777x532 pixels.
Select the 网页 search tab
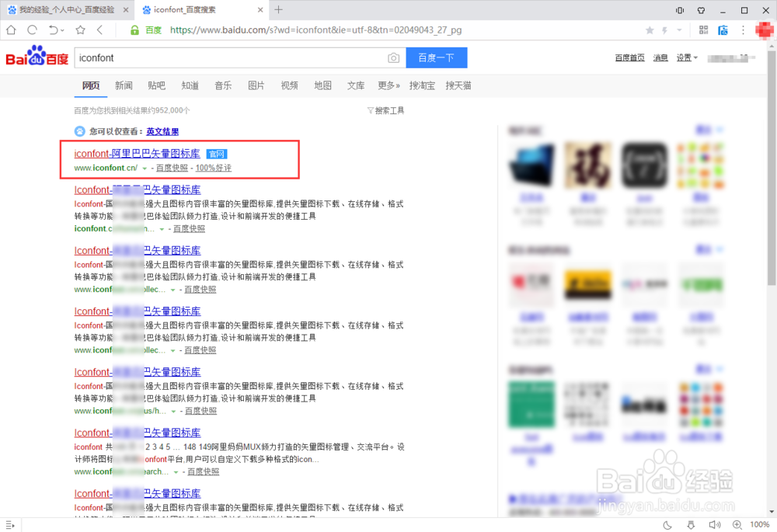coord(91,85)
